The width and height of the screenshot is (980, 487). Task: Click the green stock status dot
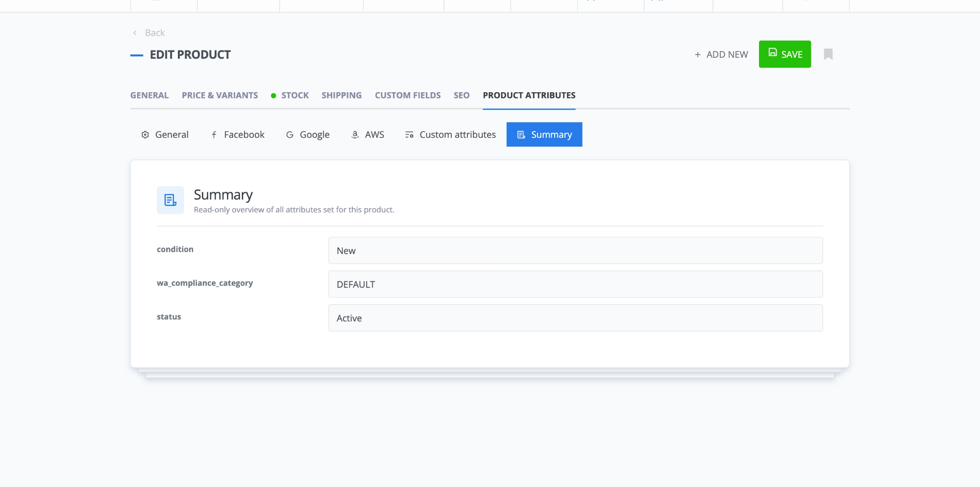(x=273, y=96)
